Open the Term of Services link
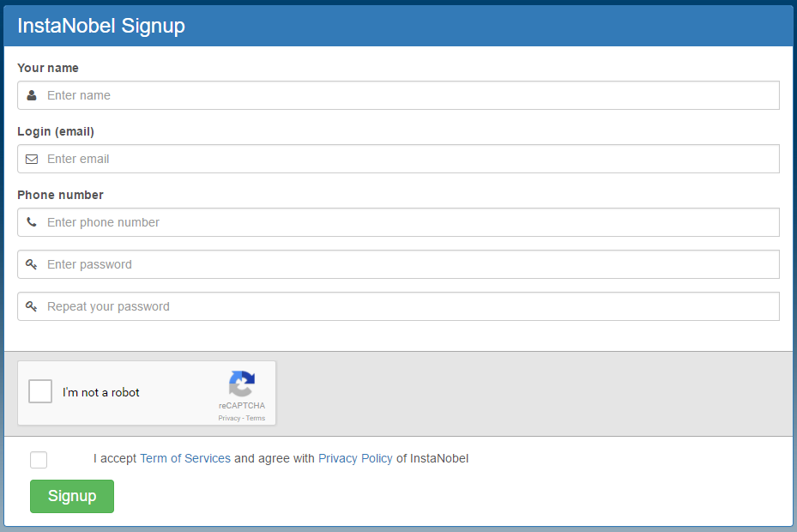 point(185,458)
